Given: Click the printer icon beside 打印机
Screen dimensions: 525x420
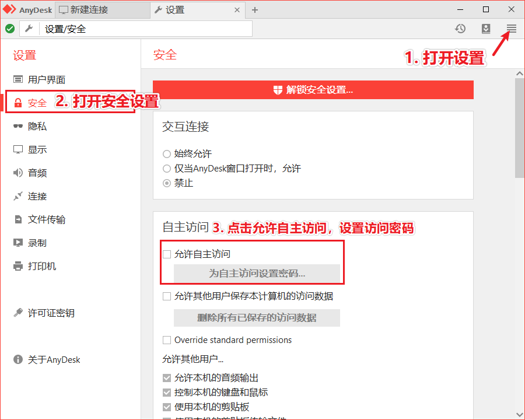Looking at the screenshot, I should pyautogui.click(x=17, y=266).
